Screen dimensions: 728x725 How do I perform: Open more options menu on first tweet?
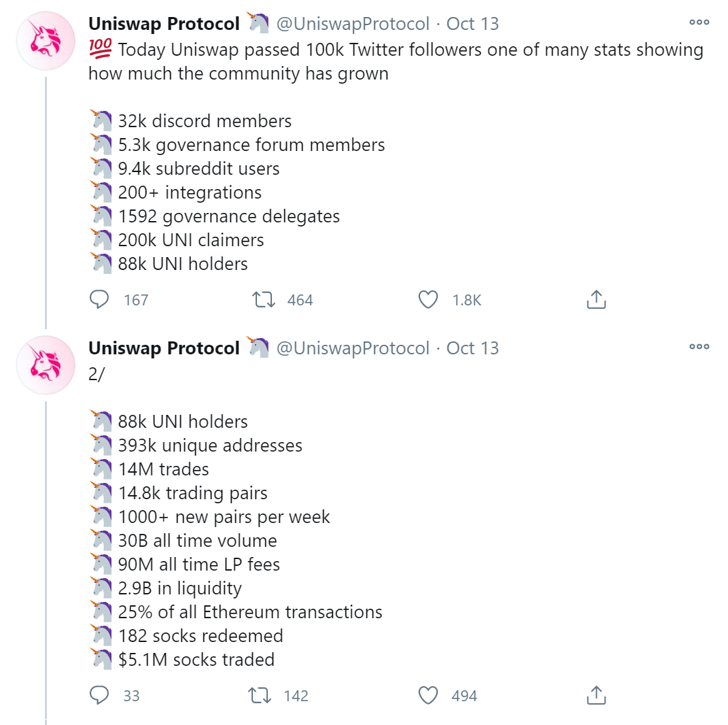click(699, 22)
